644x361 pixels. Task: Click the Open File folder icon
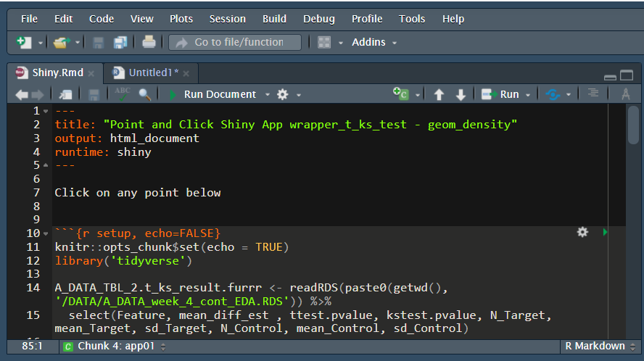click(x=61, y=43)
